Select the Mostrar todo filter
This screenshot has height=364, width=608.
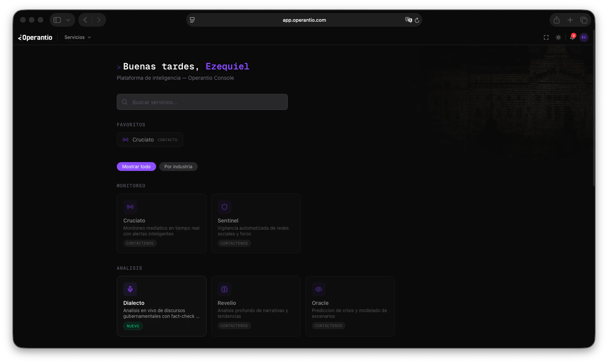[136, 167]
